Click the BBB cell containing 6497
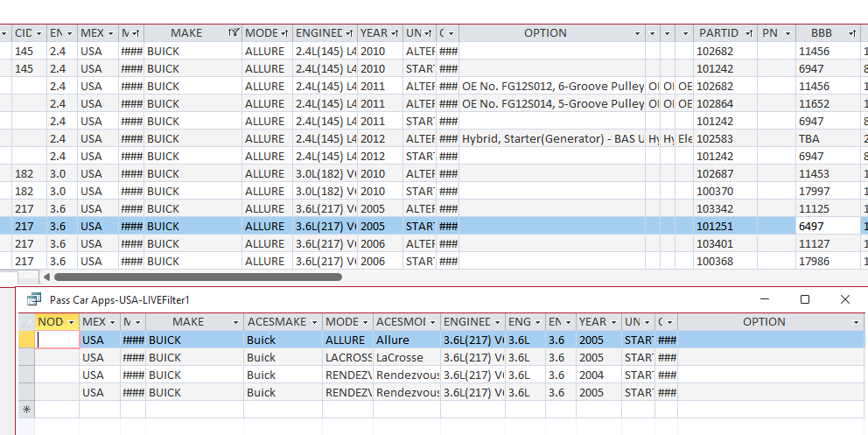 point(828,227)
